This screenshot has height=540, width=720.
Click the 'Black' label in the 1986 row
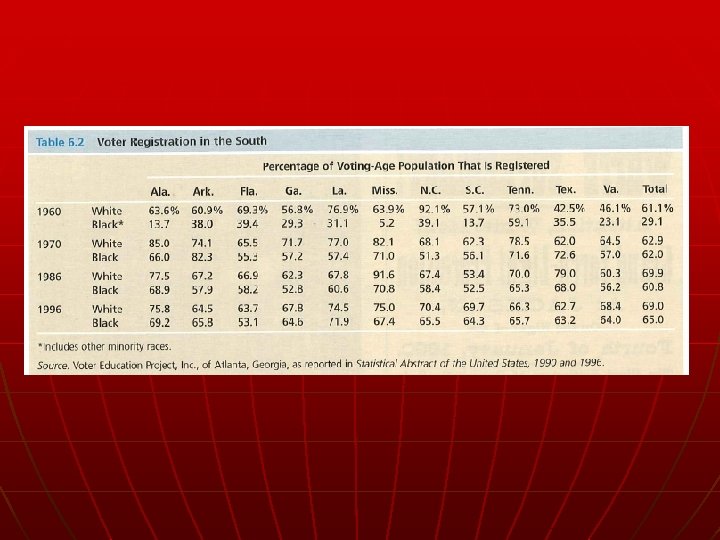point(105,290)
